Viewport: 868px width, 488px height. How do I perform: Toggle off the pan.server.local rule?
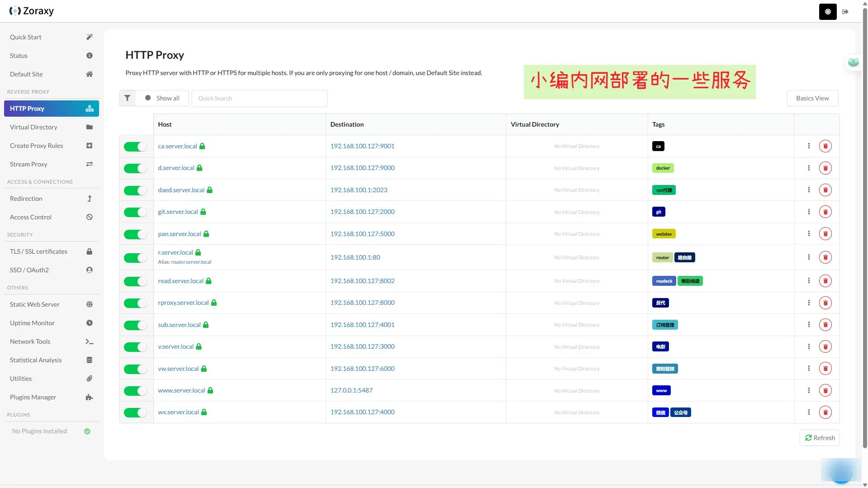(x=135, y=234)
